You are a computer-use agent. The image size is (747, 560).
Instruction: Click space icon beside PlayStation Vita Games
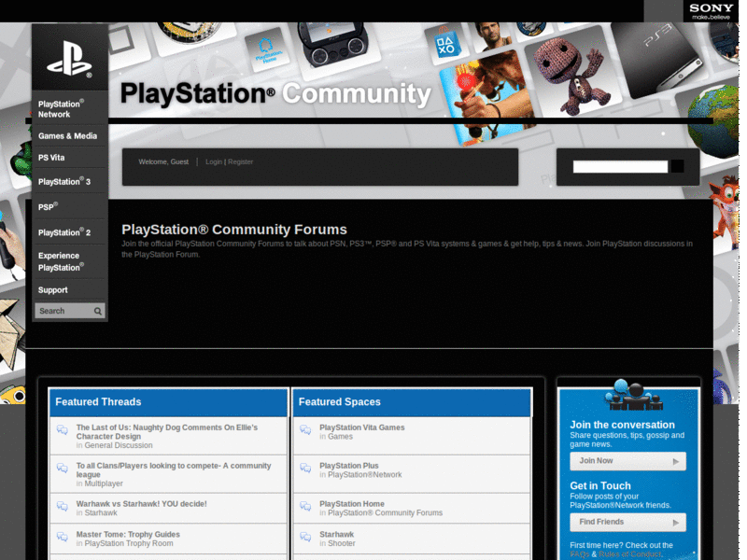pyautogui.click(x=305, y=429)
